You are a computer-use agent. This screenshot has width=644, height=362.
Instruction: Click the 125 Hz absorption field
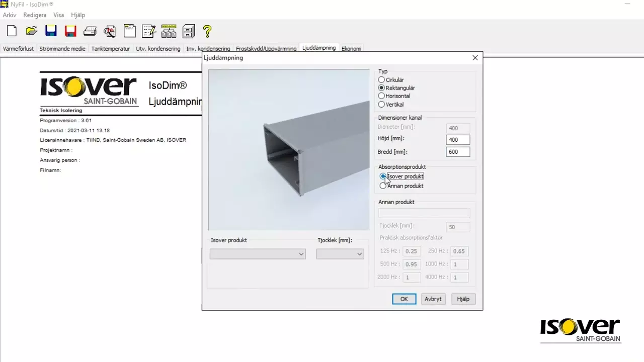[x=412, y=251]
